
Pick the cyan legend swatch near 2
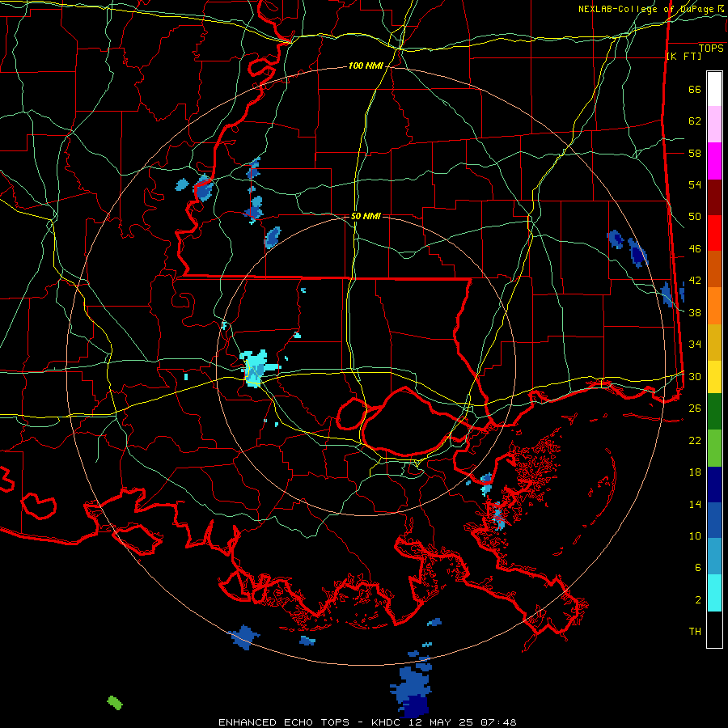[714, 593]
